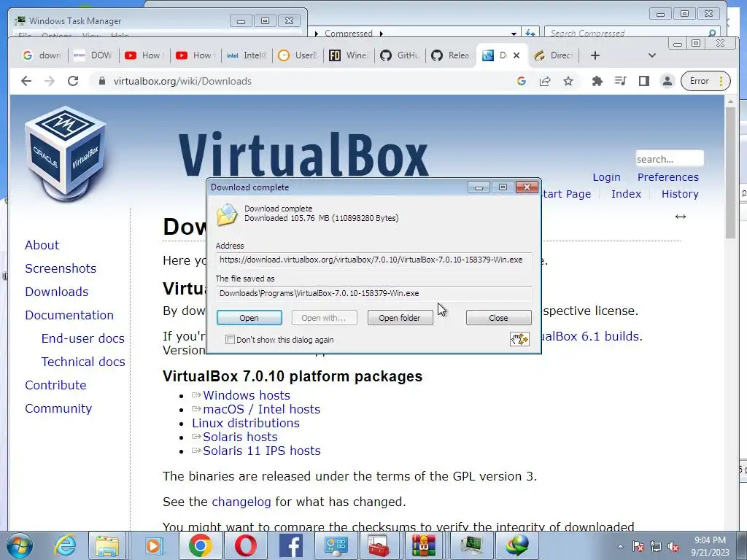Viewport: 747px width, 560px height.
Task: Click the page width toggle arrow icon
Action: pos(681,217)
